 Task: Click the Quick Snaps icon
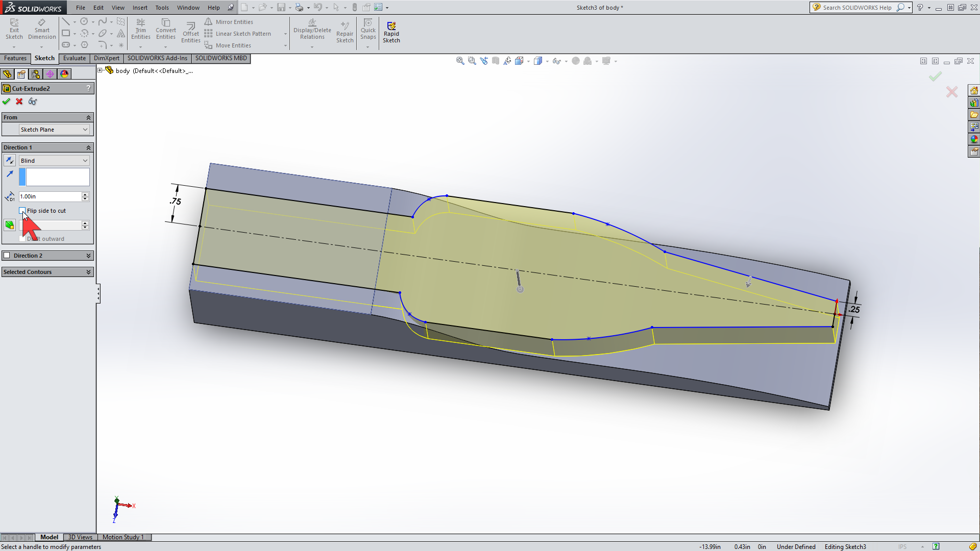coord(368,29)
